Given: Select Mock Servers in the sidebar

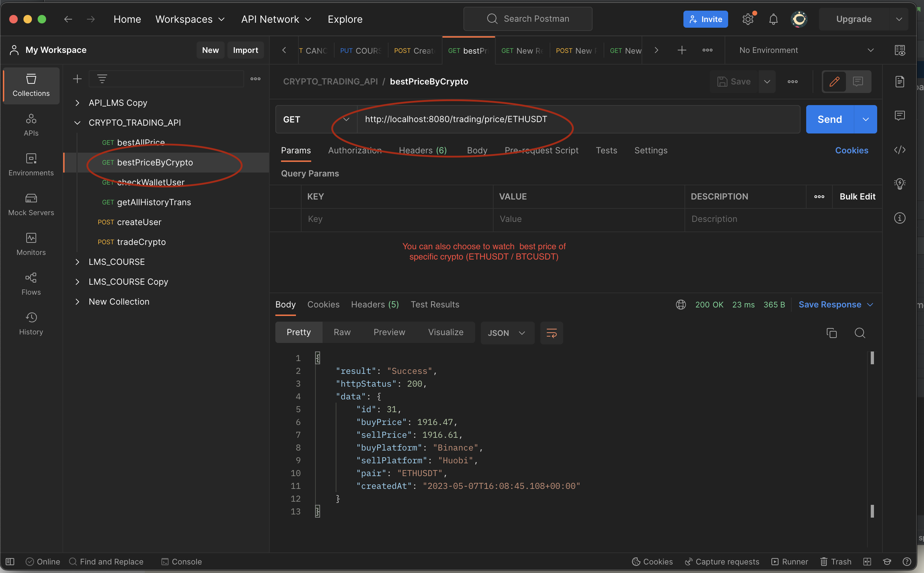Looking at the screenshot, I should coord(31,204).
